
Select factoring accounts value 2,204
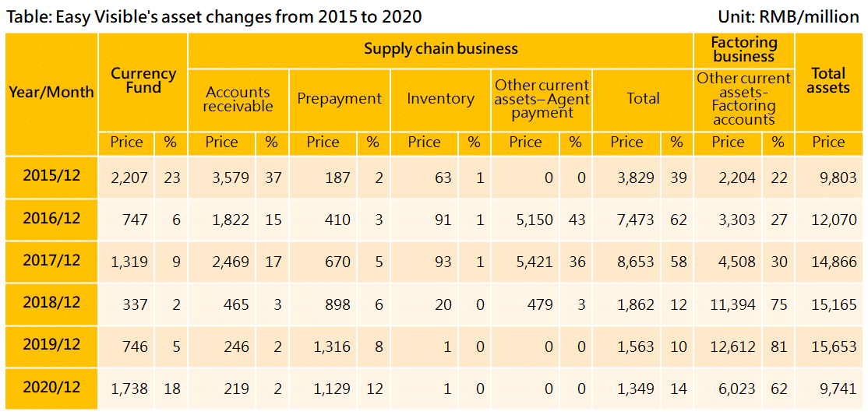737,178
